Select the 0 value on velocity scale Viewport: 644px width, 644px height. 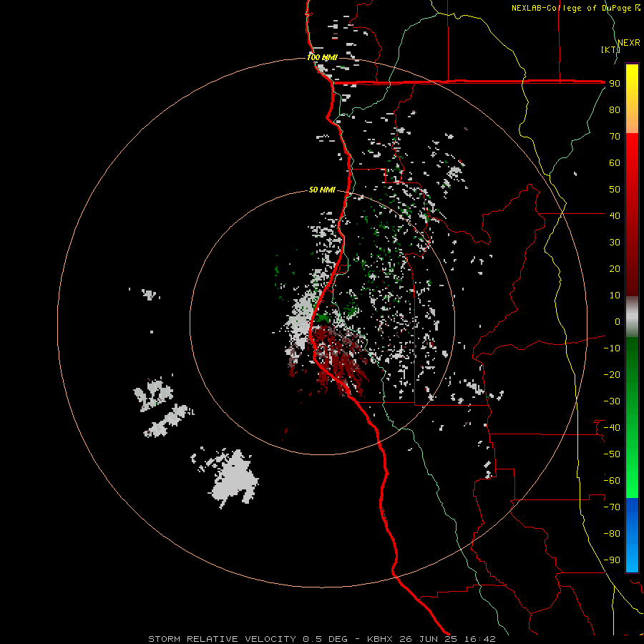618,321
